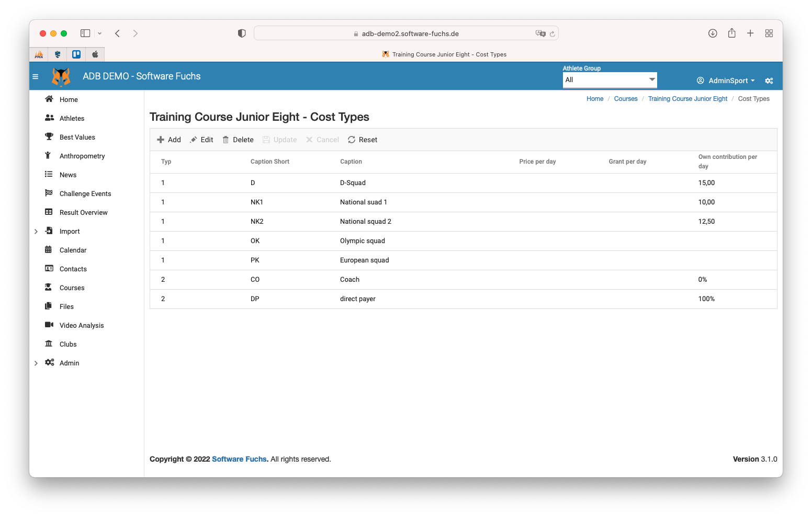
Task: Click the Challenge Events flag icon
Action: click(49, 193)
